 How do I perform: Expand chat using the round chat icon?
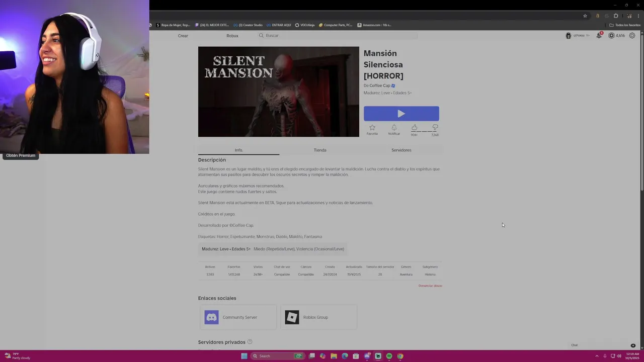(x=633, y=345)
